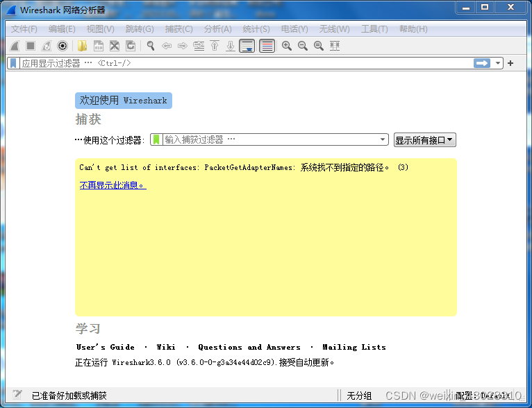The height and width of the screenshot is (408, 532).
Task: Zoom in on main window text
Action: 287,46
